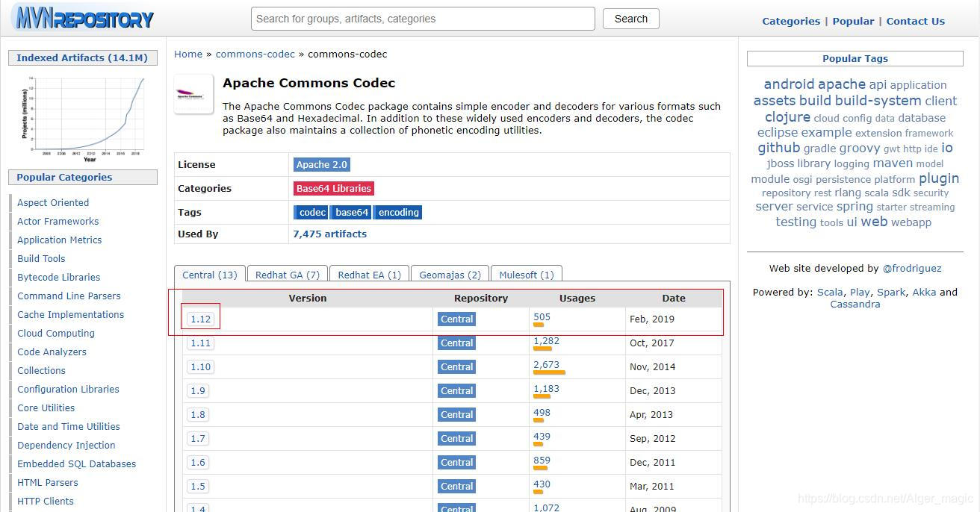The image size is (980, 512).
Task: Open the 7,475 artifacts link
Action: pyautogui.click(x=330, y=234)
